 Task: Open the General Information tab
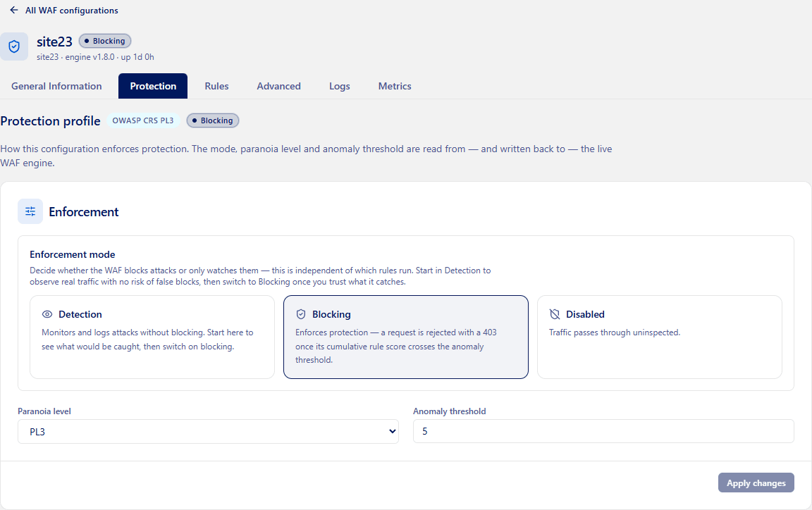[56, 86]
